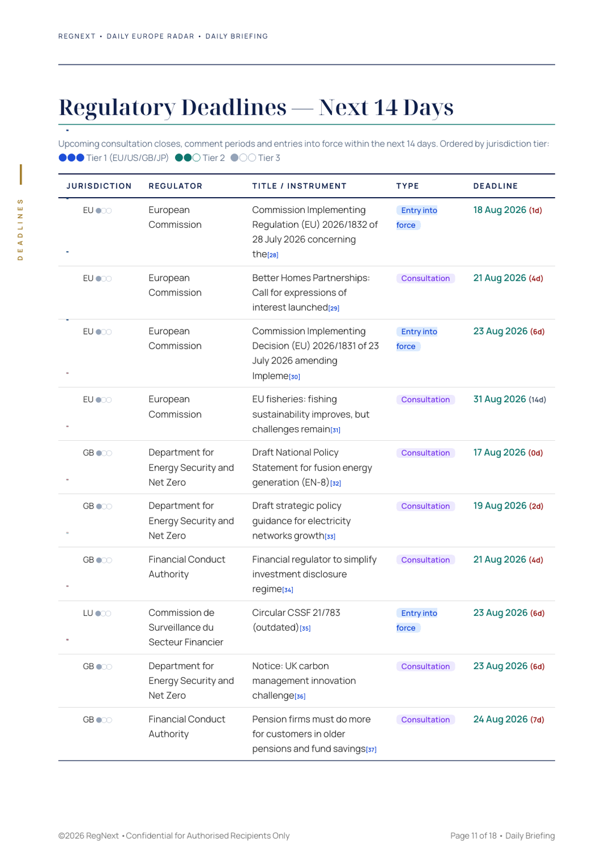Click title Draft strategic policy guidance for electricity networks

[302, 521]
